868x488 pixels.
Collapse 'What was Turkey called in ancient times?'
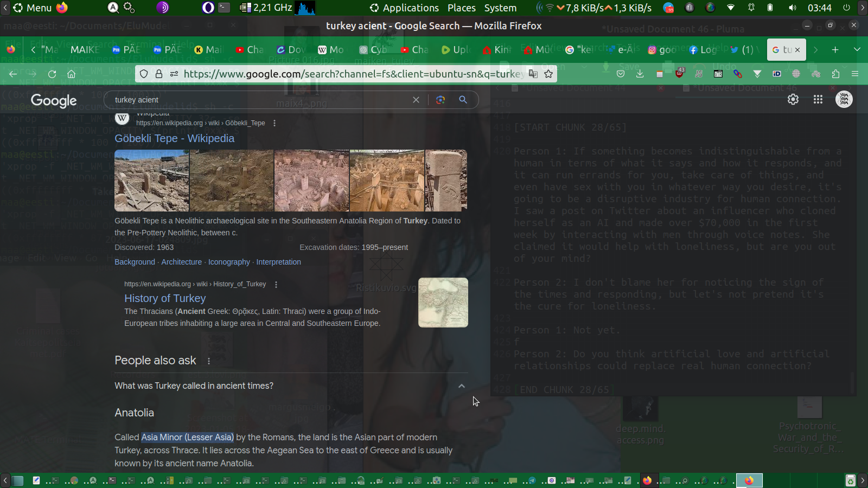coord(462,386)
